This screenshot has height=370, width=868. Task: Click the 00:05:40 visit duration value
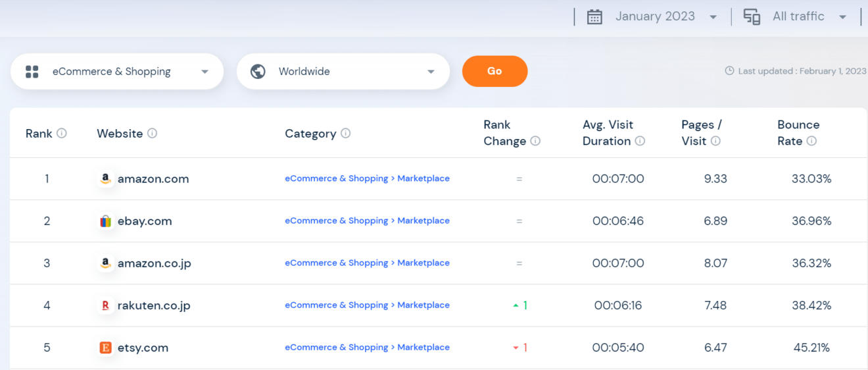[x=618, y=347]
